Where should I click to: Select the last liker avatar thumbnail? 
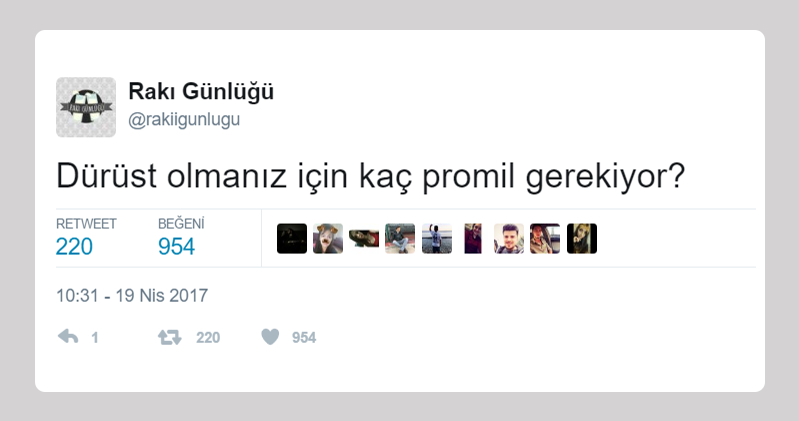point(582,239)
